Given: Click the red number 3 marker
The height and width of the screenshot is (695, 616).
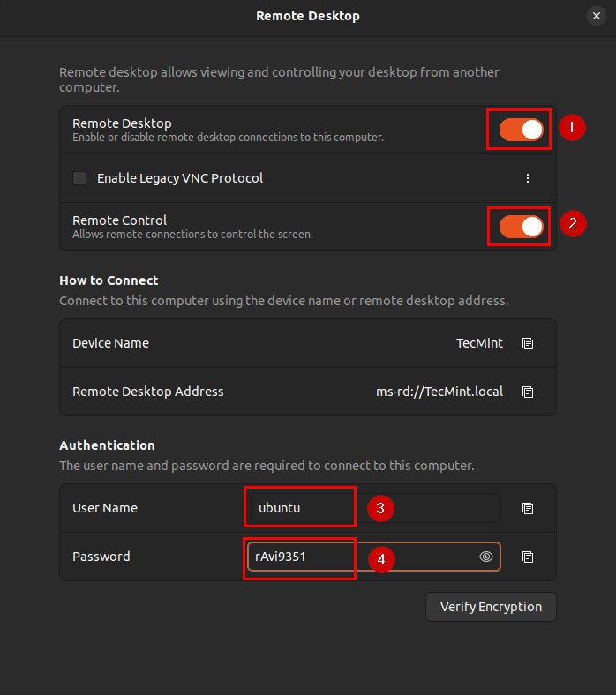Looking at the screenshot, I should click(379, 509).
